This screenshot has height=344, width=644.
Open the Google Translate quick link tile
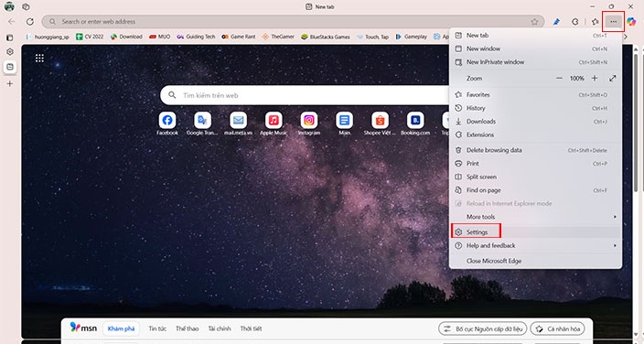tap(202, 124)
